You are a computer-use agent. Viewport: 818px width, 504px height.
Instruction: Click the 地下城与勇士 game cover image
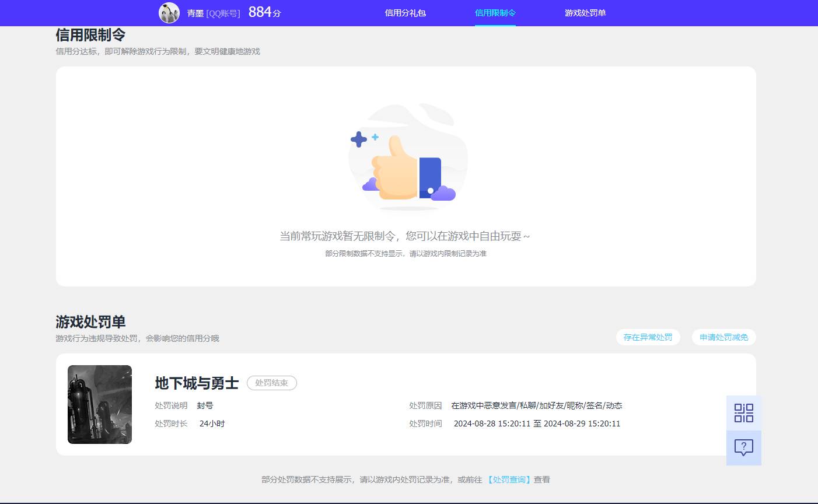(x=99, y=404)
